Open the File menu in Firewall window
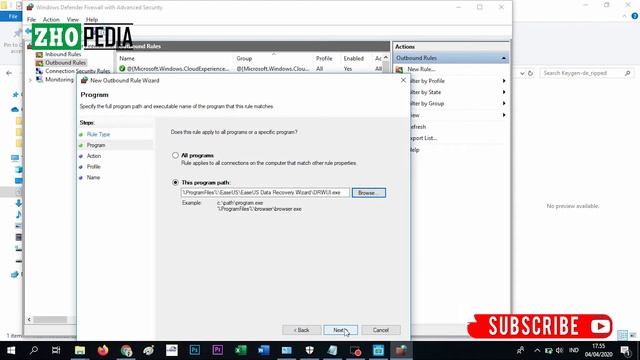This screenshot has height=360, width=640. pyautogui.click(x=31, y=19)
